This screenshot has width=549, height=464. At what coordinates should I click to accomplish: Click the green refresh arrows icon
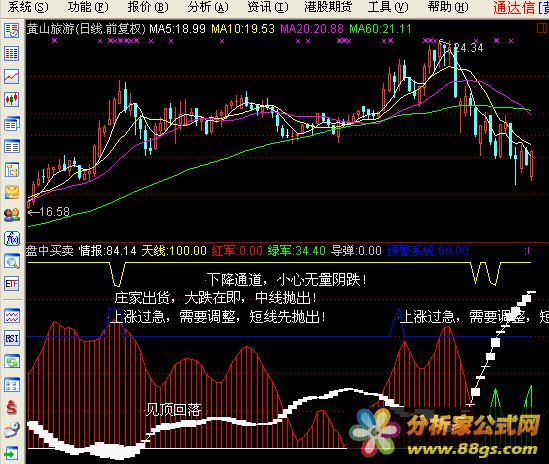click(x=12, y=361)
